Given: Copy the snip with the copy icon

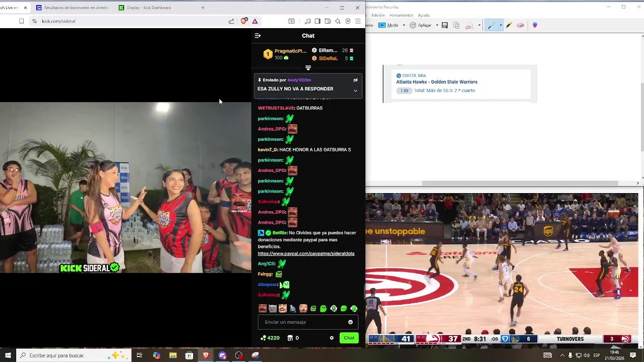Looking at the screenshot, I should click(456, 25).
